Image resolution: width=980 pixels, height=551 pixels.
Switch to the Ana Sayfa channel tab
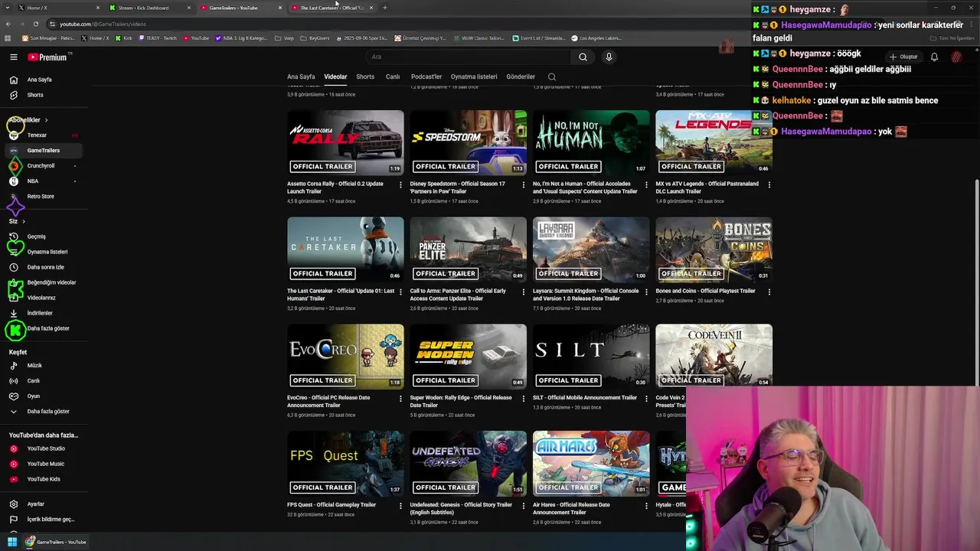(x=301, y=77)
